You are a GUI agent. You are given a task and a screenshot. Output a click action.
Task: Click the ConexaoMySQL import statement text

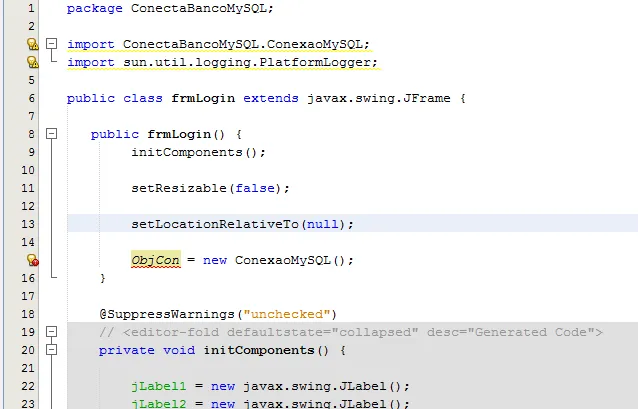(x=218, y=44)
